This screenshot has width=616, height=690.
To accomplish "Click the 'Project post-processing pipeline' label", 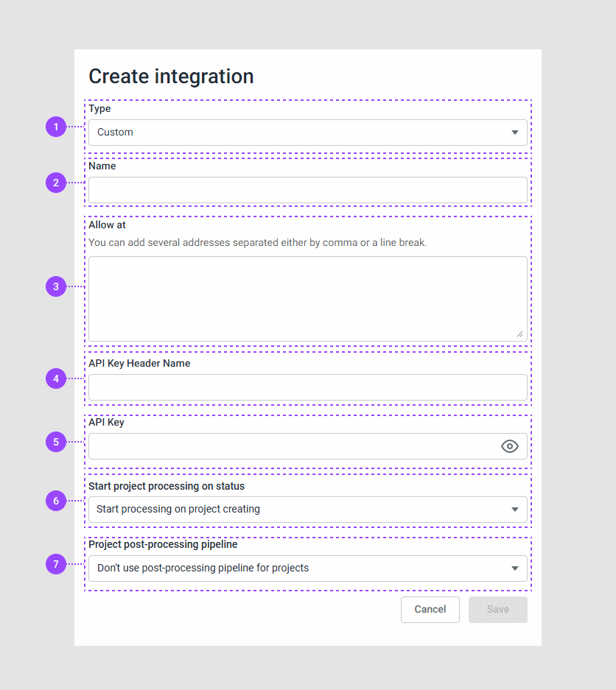I will [163, 545].
